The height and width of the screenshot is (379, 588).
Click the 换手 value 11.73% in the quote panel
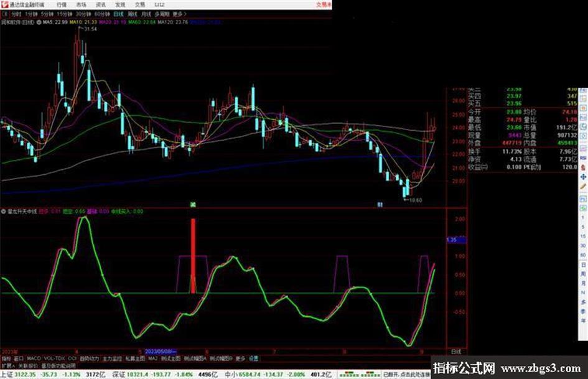point(512,152)
